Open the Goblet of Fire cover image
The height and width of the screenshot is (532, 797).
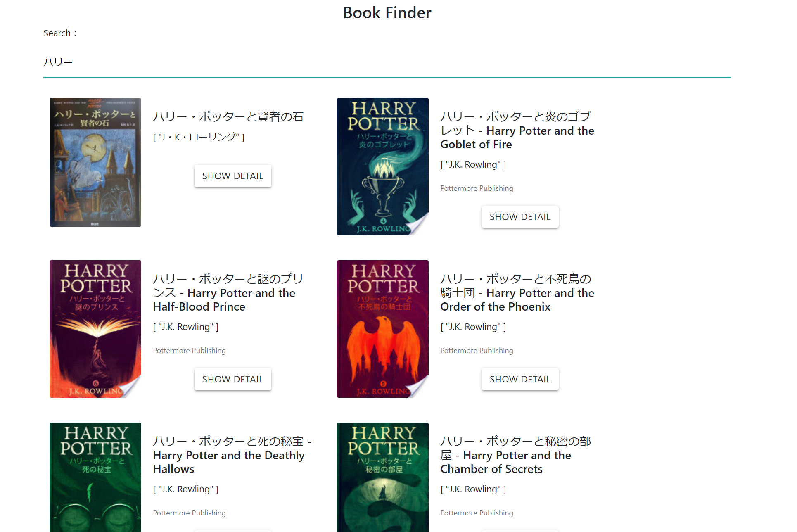coord(383,166)
